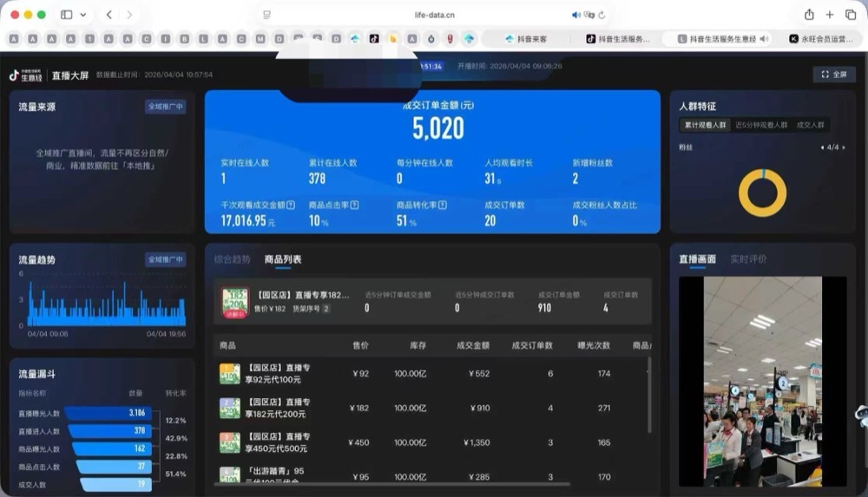Click help icon next to 商品点击率

[x=355, y=205]
